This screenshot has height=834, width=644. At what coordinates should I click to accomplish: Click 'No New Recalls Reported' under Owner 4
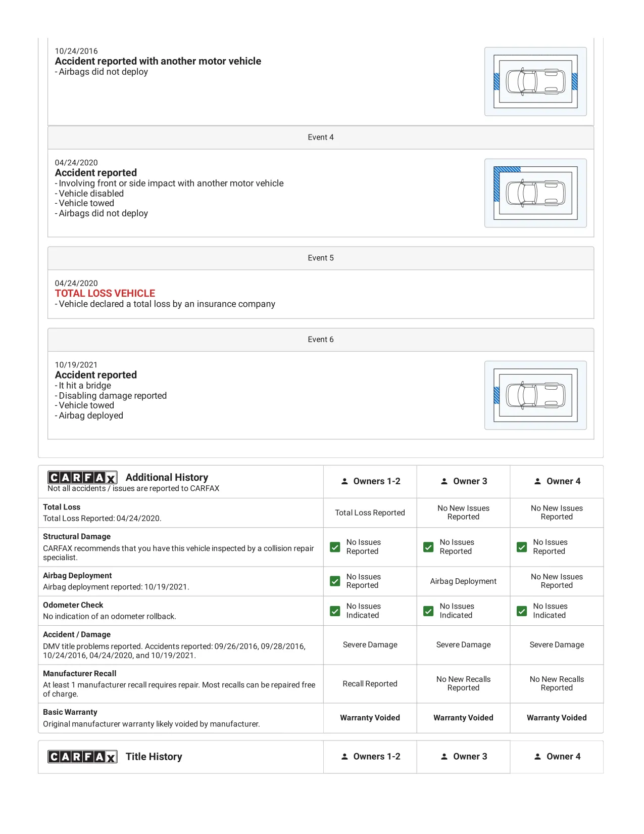pyautogui.click(x=557, y=684)
